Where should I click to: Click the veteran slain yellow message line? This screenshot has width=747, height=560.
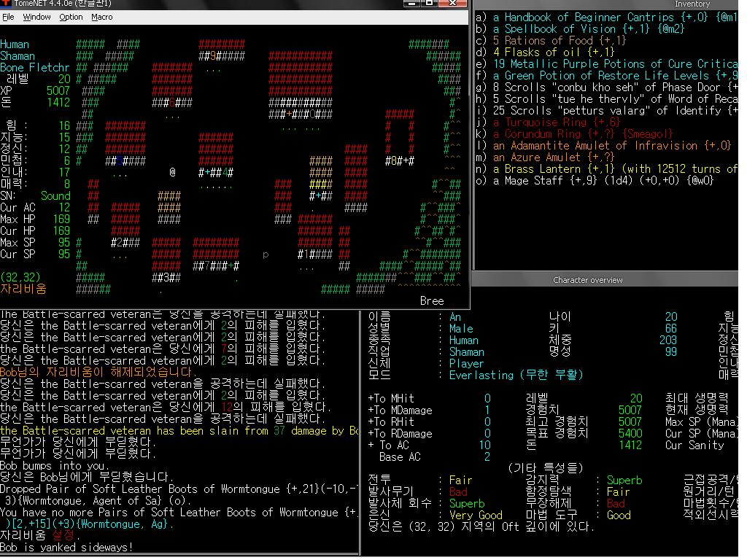point(179,431)
